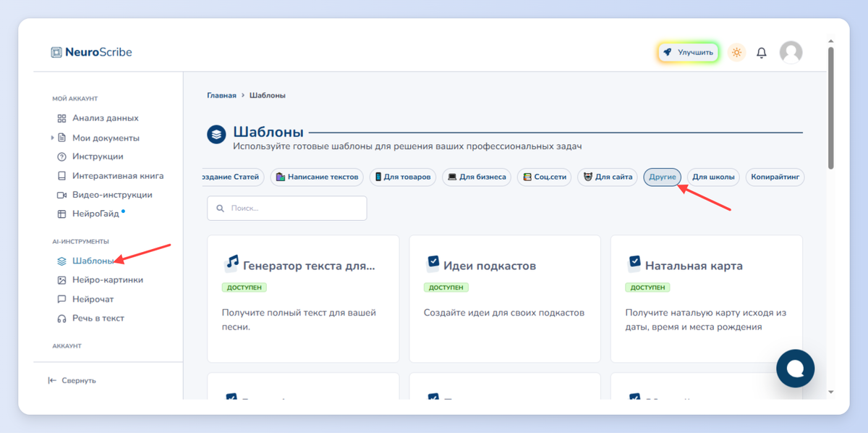Open the floating chat support button
This screenshot has height=433, width=868.
click(795, 369)
